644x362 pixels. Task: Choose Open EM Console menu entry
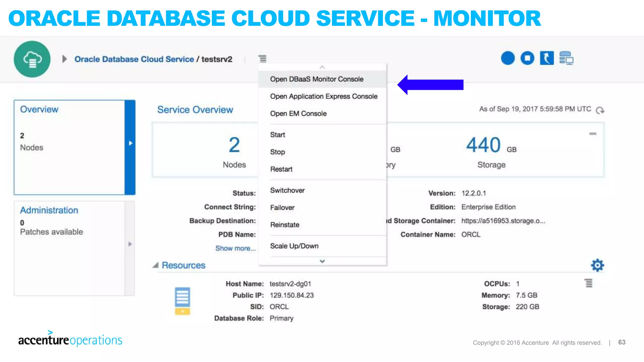pyautogui.click(x=322, y=113)
